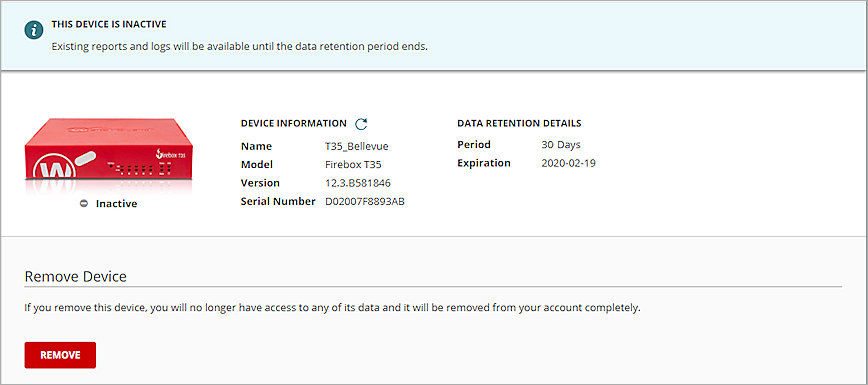
Task: Click the Model field label
Action: pyautogui.click(x=257, y=165)
